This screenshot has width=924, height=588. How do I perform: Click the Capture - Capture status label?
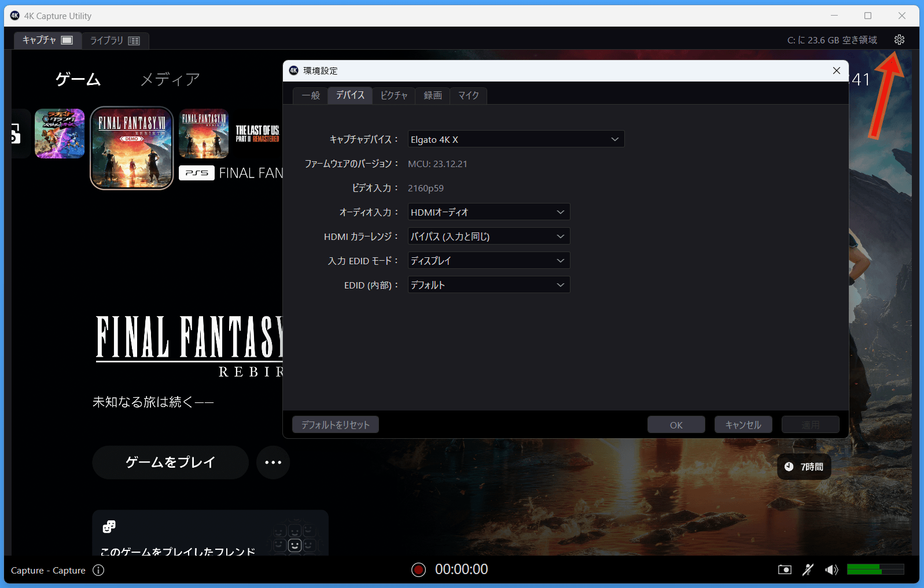coord(48,571)
